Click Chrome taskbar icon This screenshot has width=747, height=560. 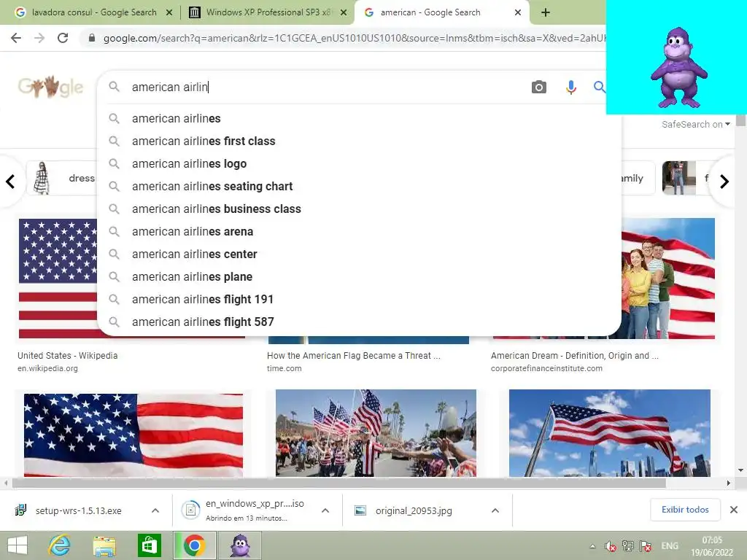(194, 545)
